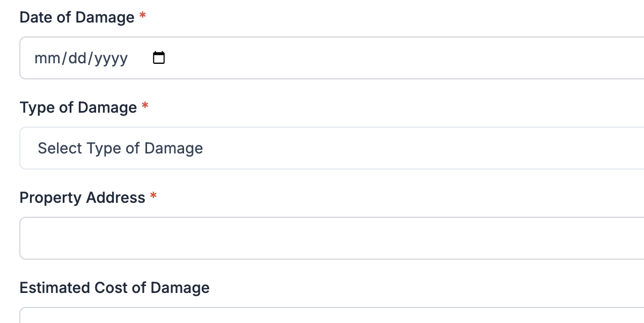This screenshot has height=323, width=644.
Task: Click the day "dd" segment of the date
Action: tap(78, 58)
